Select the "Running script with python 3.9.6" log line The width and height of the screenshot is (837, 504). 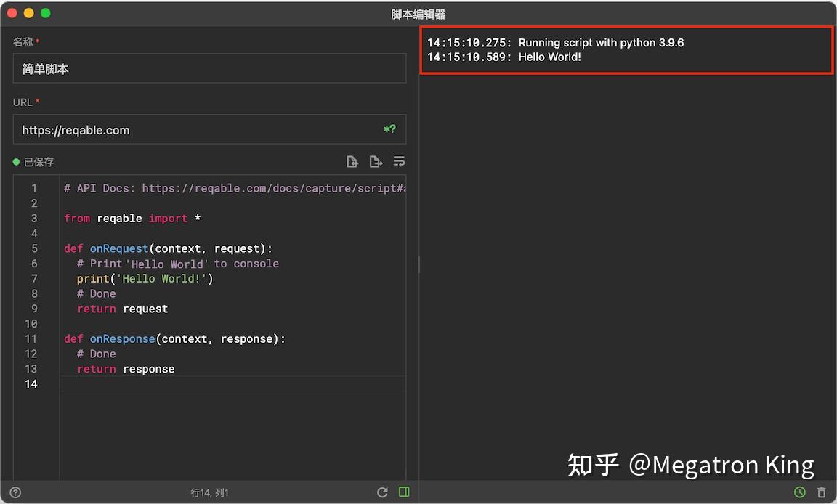point(601,43)
